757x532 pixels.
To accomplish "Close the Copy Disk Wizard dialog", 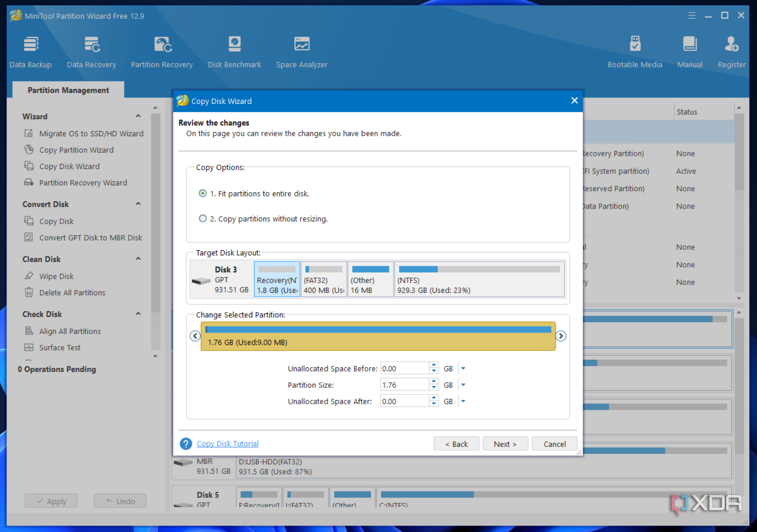I will pos(575,101).
